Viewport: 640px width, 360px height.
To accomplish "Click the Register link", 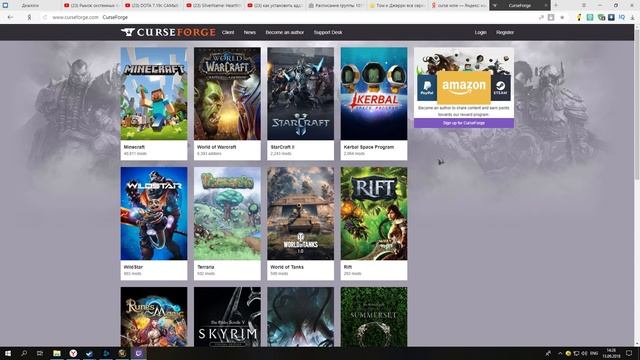I will tap(505, 32).
